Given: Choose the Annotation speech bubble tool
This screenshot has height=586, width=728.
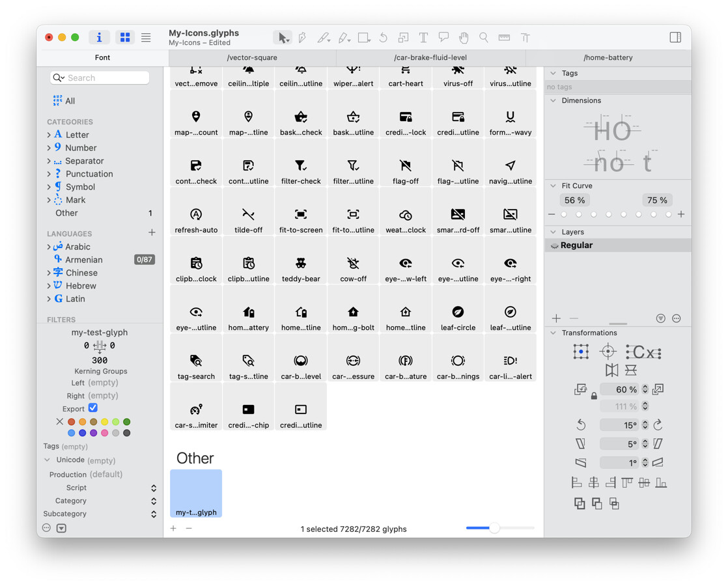Looking at the screenshot, I should coord(443,38).
